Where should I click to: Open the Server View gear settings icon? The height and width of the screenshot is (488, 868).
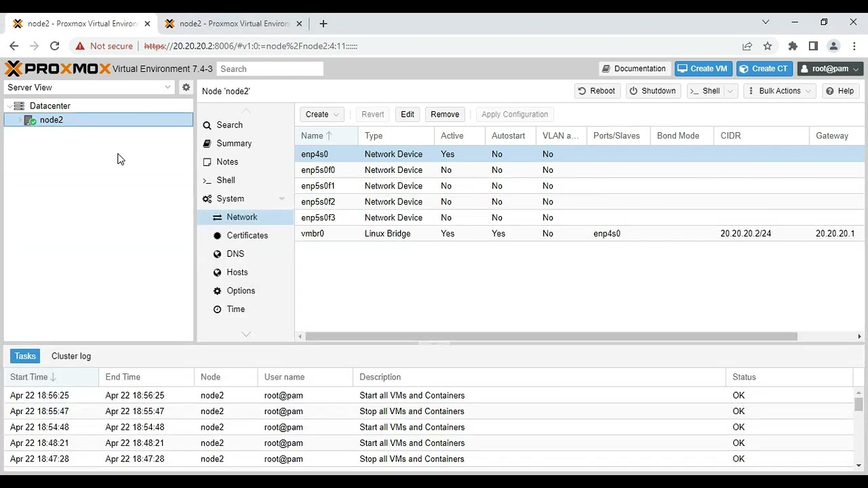(x=186, y=87)
